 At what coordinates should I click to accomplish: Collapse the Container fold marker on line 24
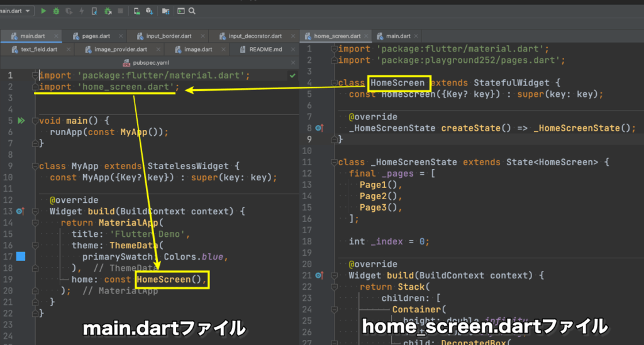(334, 309)
